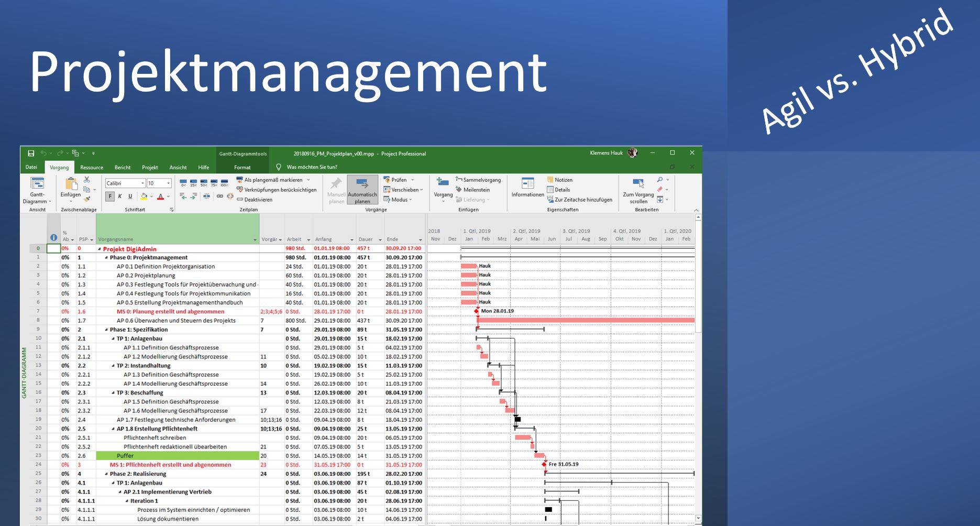Open the Datei menu tab
The height and width of the screenshot is (526, 980).
[31, 168]
